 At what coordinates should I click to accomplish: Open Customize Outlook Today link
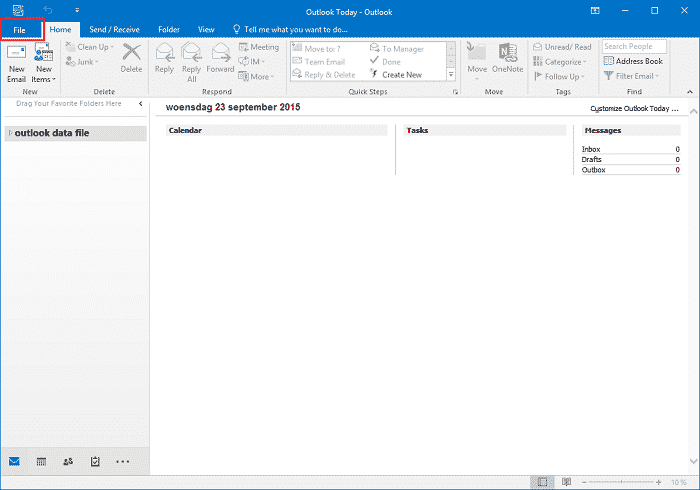click(x=634, y=108)
